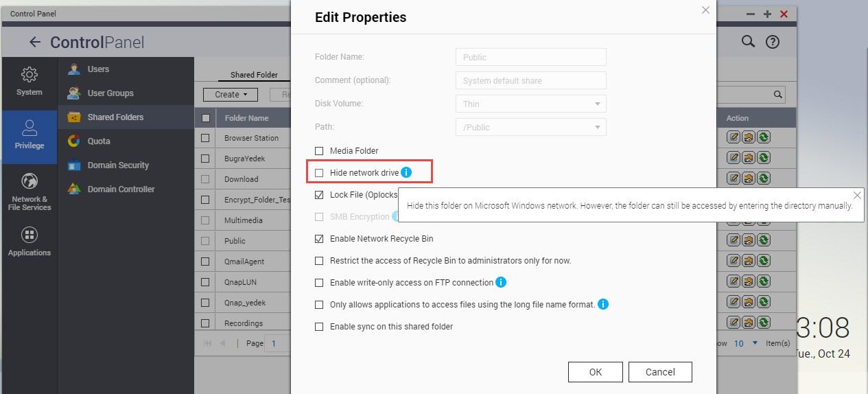Image resolution: width=868 pixels, height=394 pixels.
Task: Edit permissions of the QmailAgent folder
Action: point(749,262)
